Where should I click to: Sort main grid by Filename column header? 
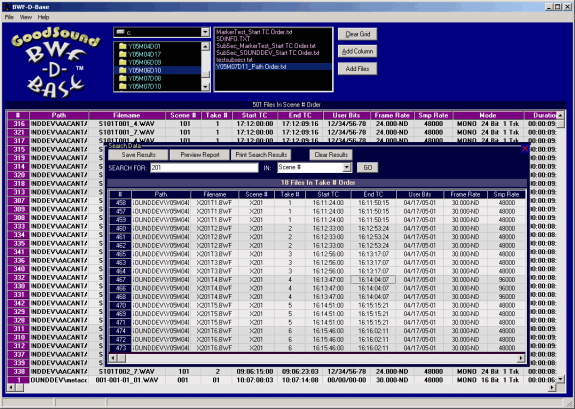(x=127, y=115)
